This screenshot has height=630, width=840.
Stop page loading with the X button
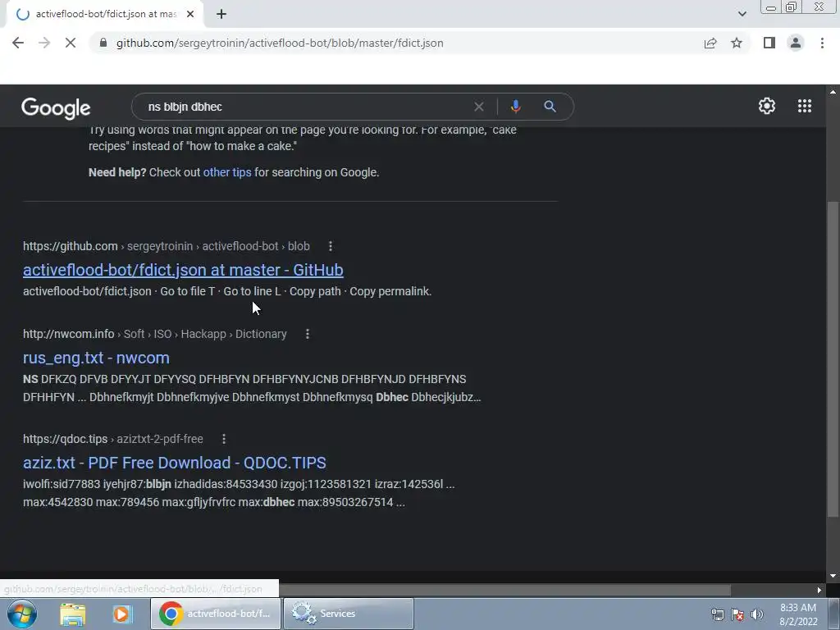coord(71,43)
